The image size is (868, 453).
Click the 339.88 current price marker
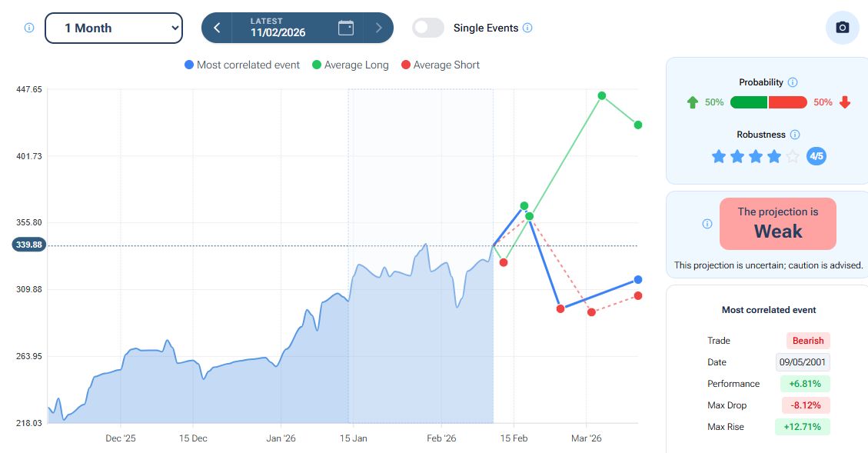pyautogui.click(x=29, y=245)
